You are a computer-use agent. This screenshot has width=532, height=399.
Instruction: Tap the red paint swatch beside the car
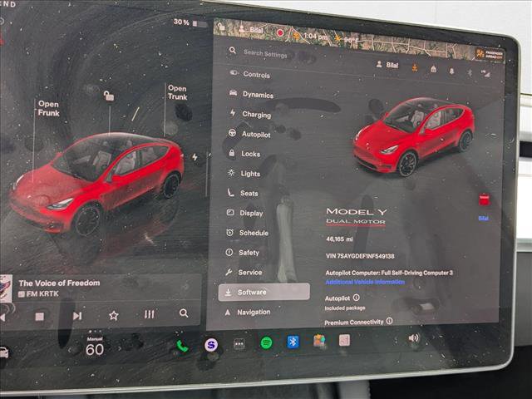[484, 199]
